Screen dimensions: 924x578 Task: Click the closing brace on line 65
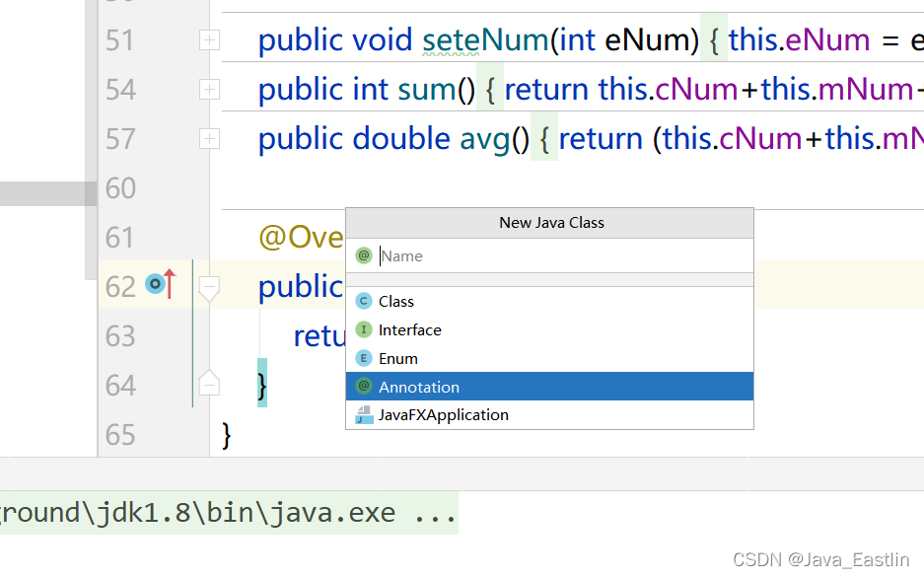point(226,436)
